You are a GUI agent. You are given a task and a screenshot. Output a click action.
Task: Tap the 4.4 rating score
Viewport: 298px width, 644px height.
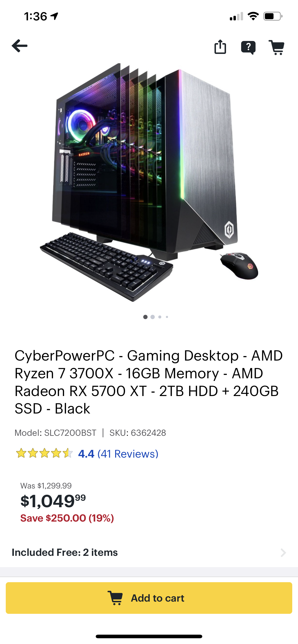pyautogui.click(x=86, y=454)
